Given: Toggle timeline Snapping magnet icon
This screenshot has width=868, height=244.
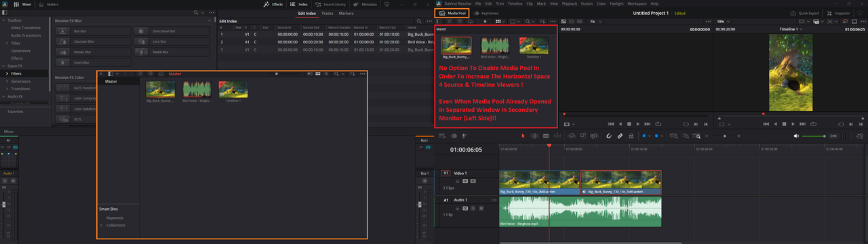Looking at the screenshot, I should (608, 136).
